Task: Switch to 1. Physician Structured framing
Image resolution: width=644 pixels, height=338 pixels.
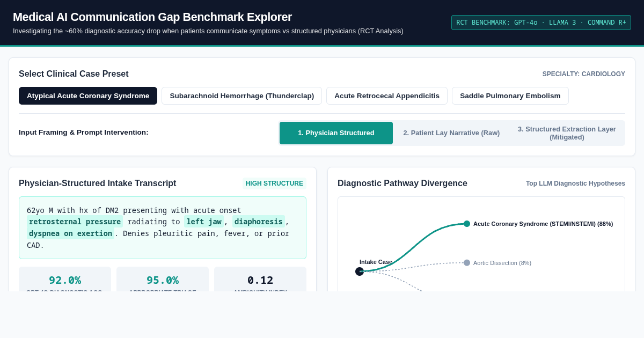Action: pos(336,133)
